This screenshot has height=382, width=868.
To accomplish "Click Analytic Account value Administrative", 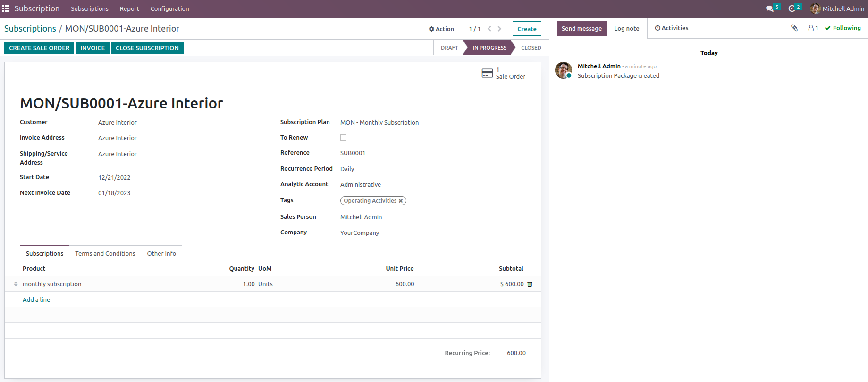I will tap(361, 184).
